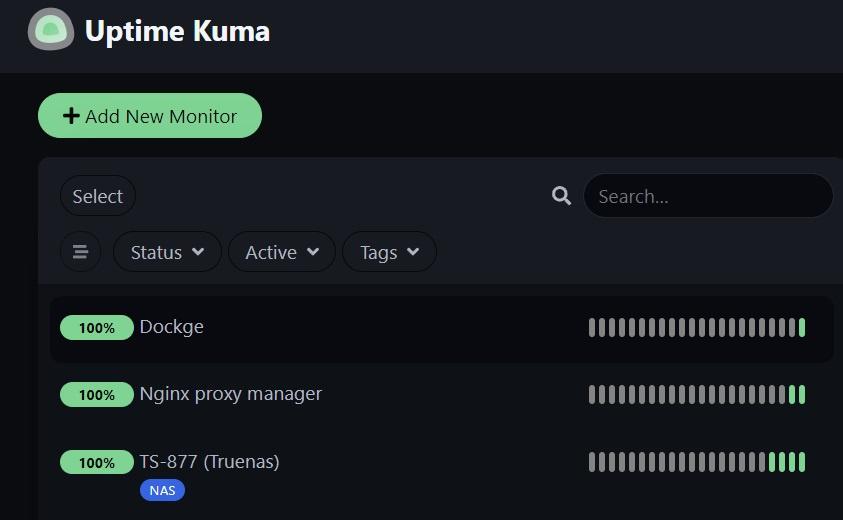Click Nginx proxy manager's heartbeat bar
The image size is (843, 520).
point(696,395)
